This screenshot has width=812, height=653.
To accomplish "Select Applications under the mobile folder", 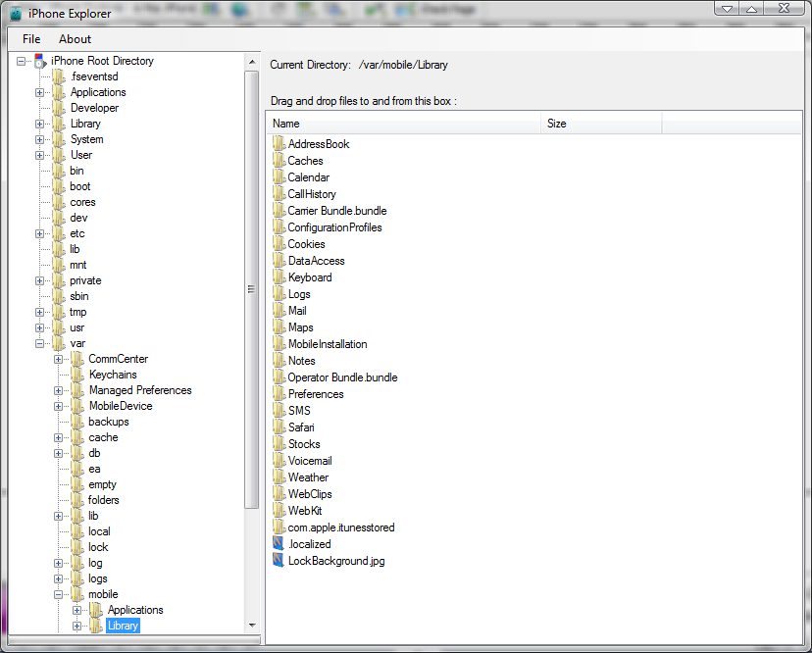I will pyautogui.click(x=135, y=610).
